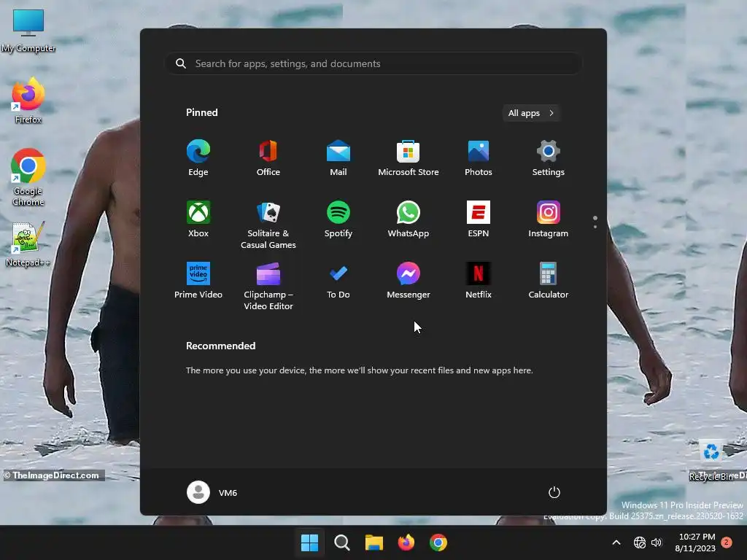This screenshot has height=560, width=747.
Task: Launch the ESPN app
Action: click(479, 219)
